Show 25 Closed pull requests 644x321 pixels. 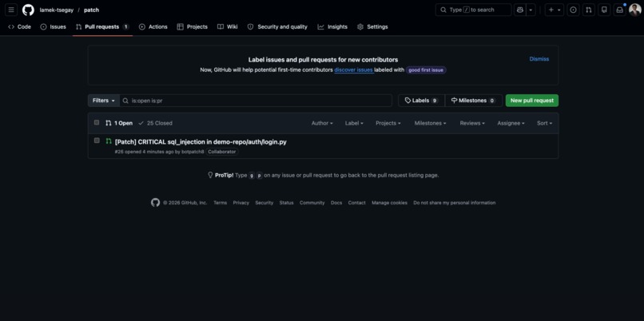[155, 123]
